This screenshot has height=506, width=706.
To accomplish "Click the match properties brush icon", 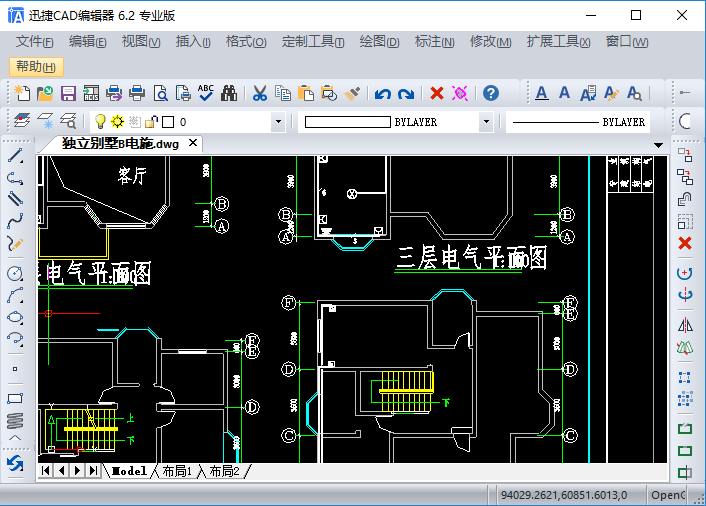I will click(352, 93).
